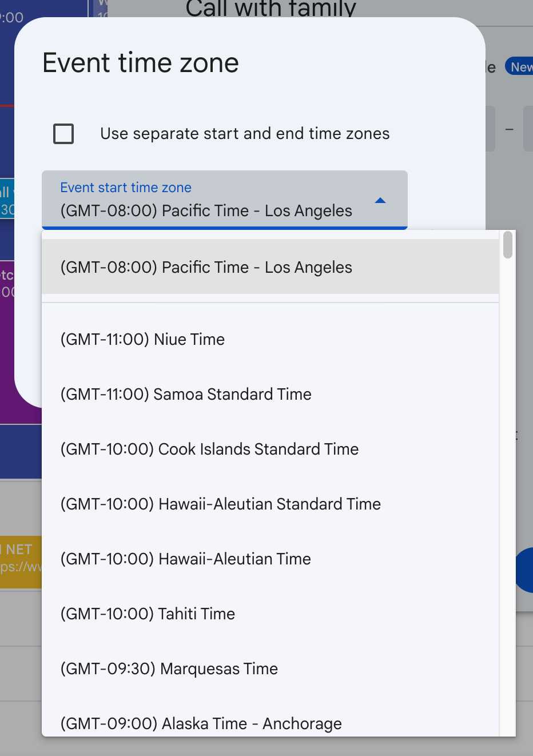The image size is (533, 756).
Task: Pick (GMT-10:00) Cook Islands Standard Time
Action: [x=209, y=449]
